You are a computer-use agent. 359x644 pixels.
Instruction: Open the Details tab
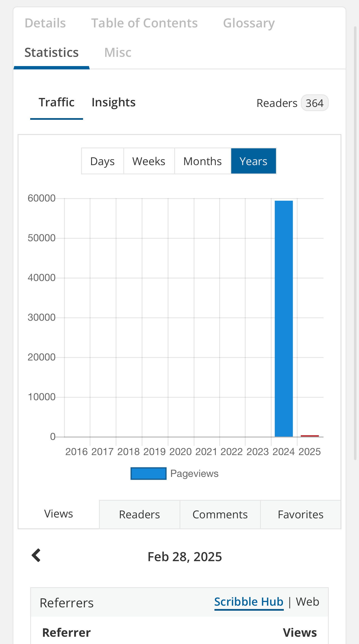click(45, 23)
